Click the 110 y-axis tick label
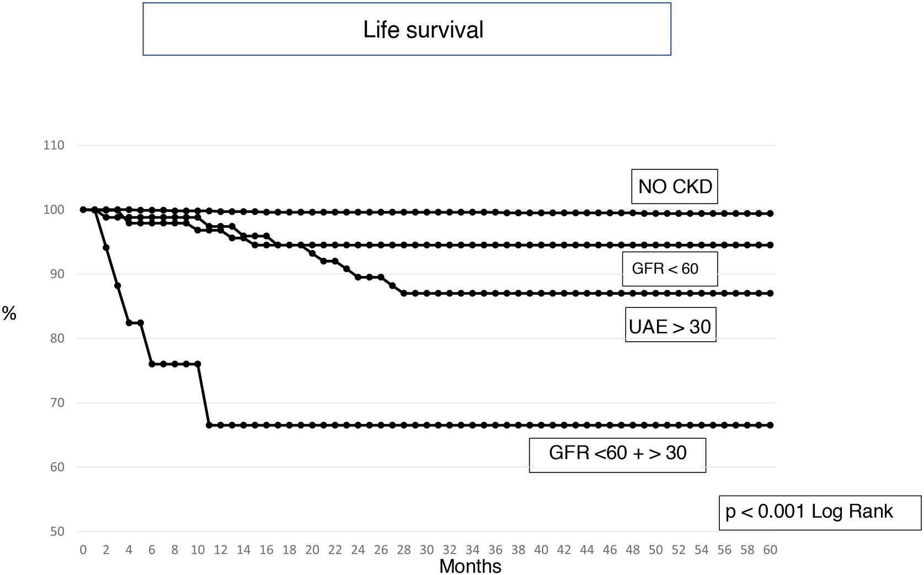 (54, 145)
